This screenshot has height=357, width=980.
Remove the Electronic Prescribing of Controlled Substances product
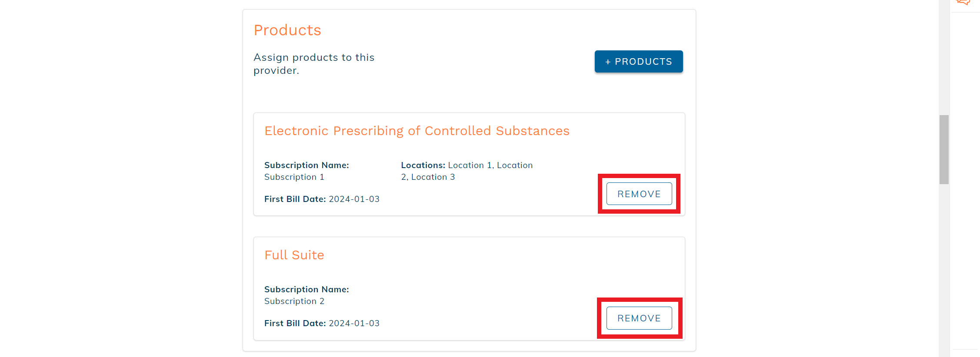click(639, 194)
